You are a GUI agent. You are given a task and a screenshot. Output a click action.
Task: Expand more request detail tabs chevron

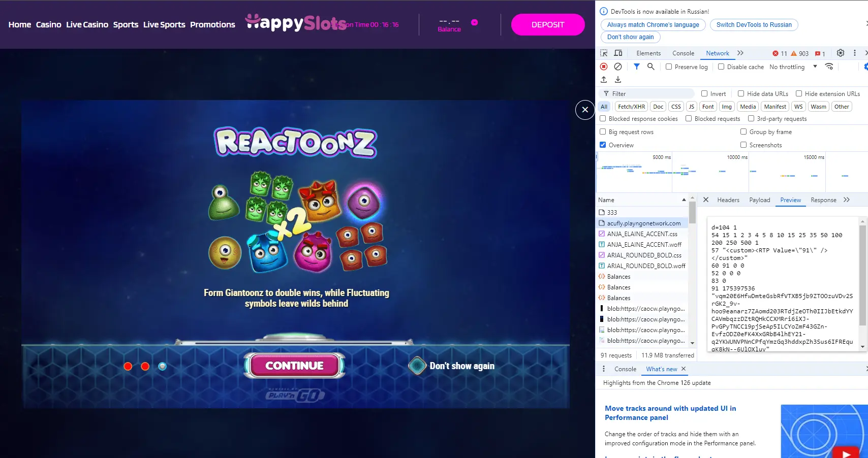pyautogui.click(x=847, y=200)
